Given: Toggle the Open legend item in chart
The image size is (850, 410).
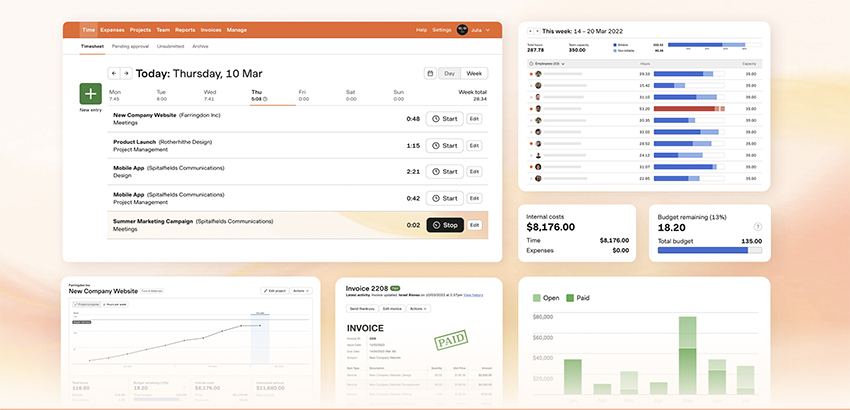Looking at the screenshot, I should click(546, 298).
